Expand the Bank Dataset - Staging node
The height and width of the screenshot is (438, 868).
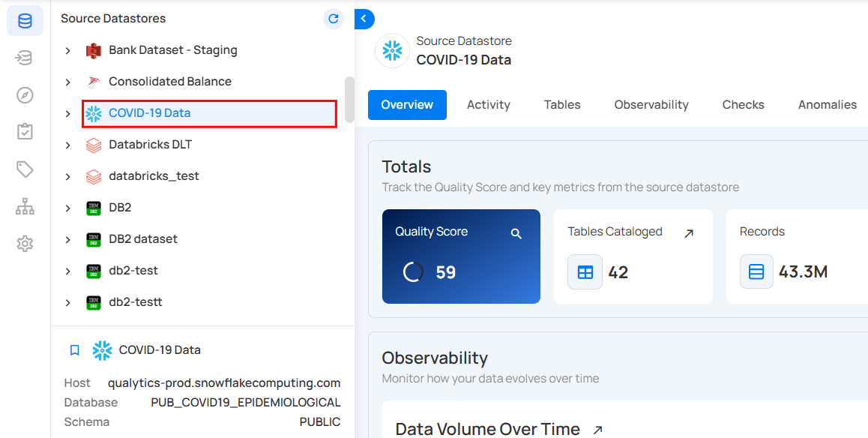[x=68, y=51]
